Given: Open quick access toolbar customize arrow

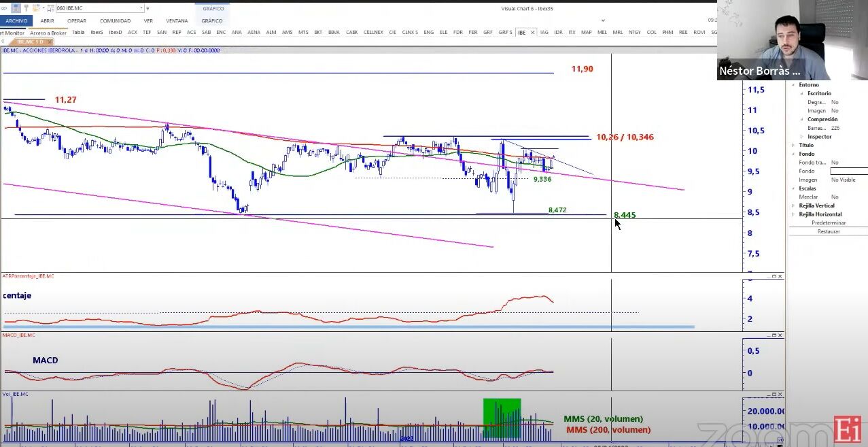Looking at the screenshot, I should point(149,8).
